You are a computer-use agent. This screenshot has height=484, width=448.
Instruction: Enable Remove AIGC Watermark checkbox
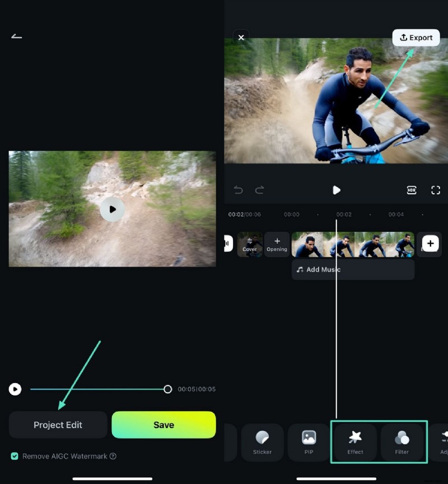coord(15,456)
